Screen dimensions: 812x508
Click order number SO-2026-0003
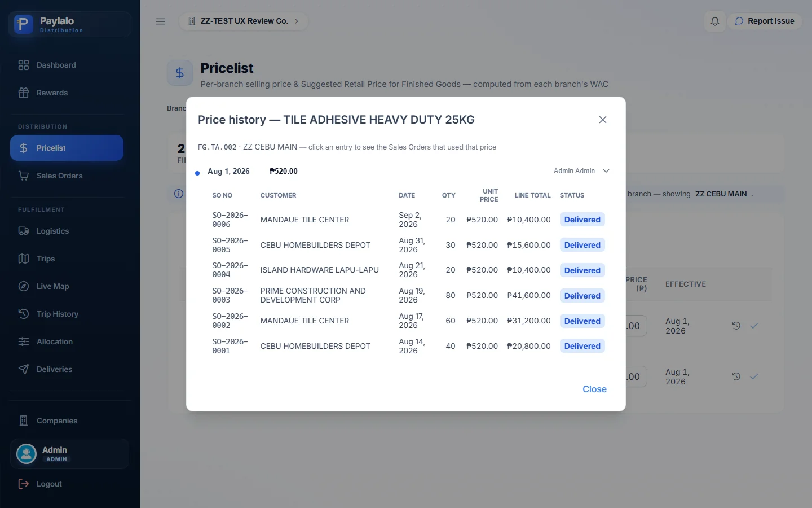click(230, 295)
